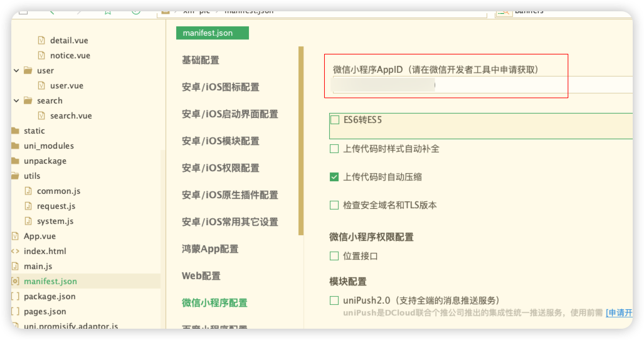
Task: Click the static folder icon
Action: pyautogui.click(x=15, y=130)
